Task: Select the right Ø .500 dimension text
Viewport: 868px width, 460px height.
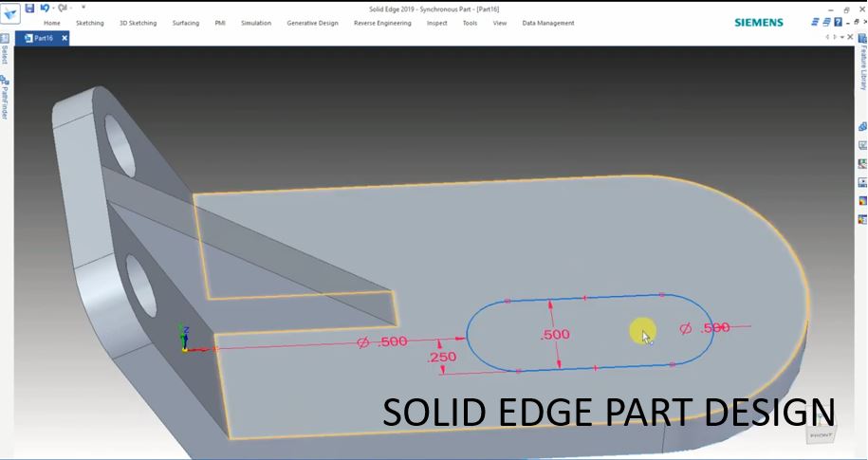Action: [705, 328]
